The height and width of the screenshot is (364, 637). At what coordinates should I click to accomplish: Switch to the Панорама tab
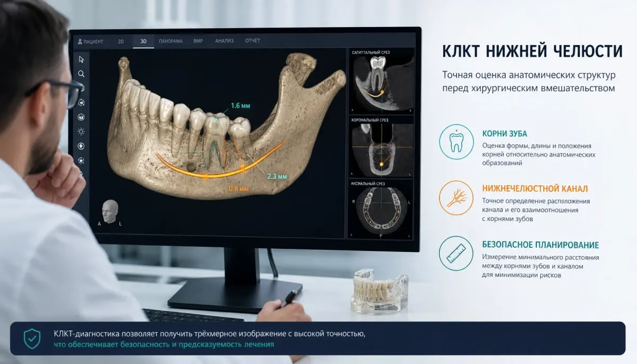170,41
